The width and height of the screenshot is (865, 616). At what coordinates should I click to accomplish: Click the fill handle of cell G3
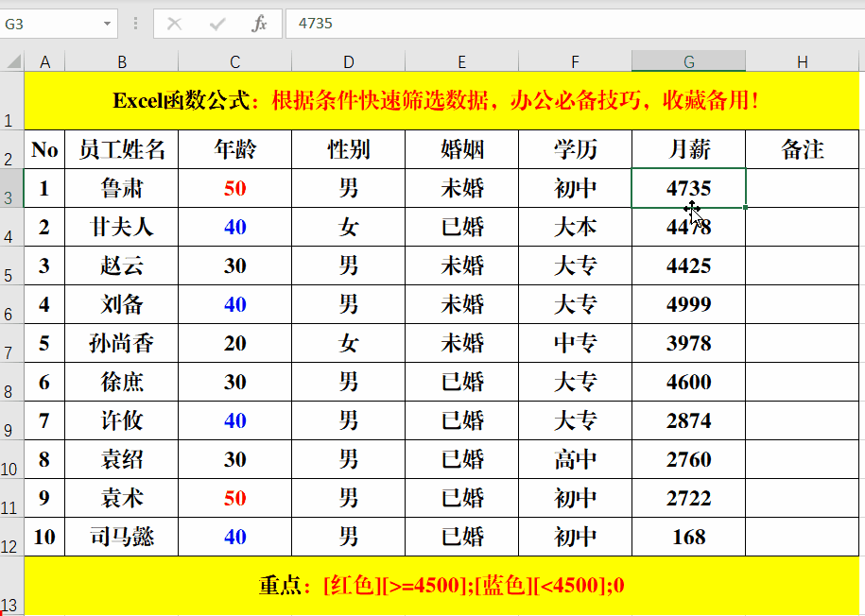(x=745, y=207)
